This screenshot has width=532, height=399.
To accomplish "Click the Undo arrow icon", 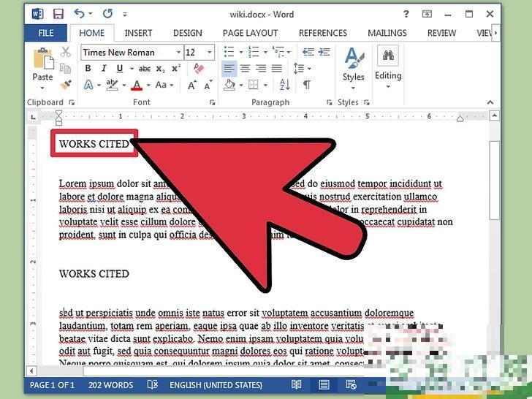I will 79,14.
